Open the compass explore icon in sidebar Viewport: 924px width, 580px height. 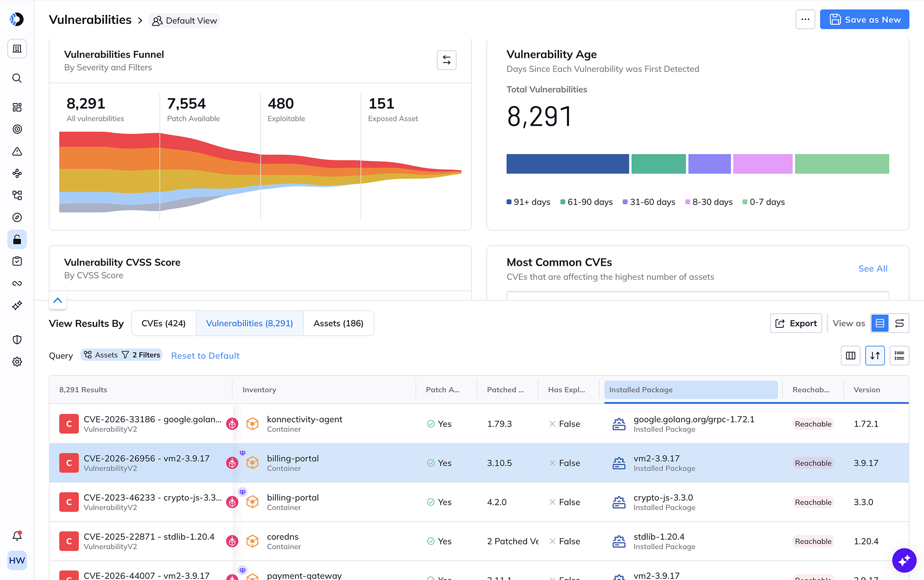pyautogui.click(x=17, y=217)
